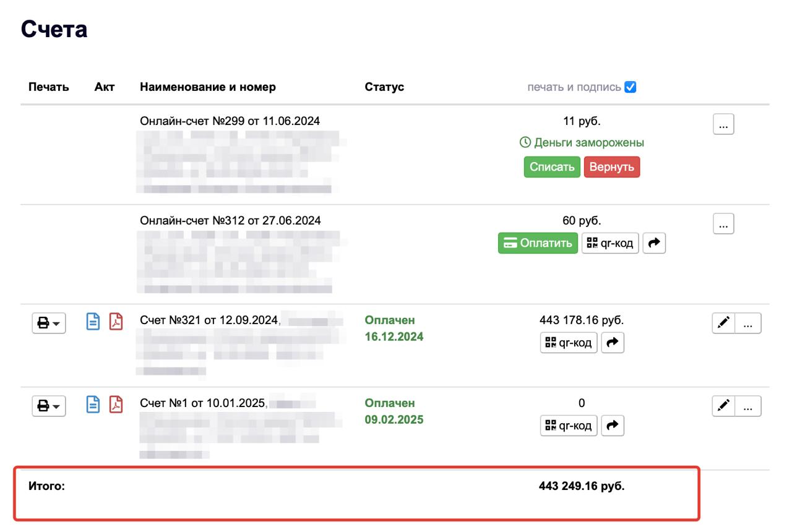The width and height of the screenshot is (792, 532).
Task: Open the red PDF icon for Счет №321
Action: (x=116, y=322)
